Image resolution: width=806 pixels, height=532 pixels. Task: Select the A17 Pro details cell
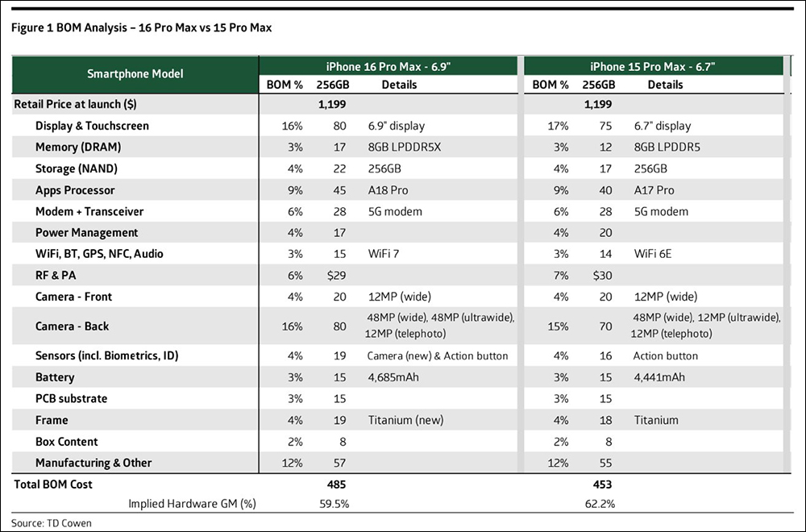tap(654, 190)
